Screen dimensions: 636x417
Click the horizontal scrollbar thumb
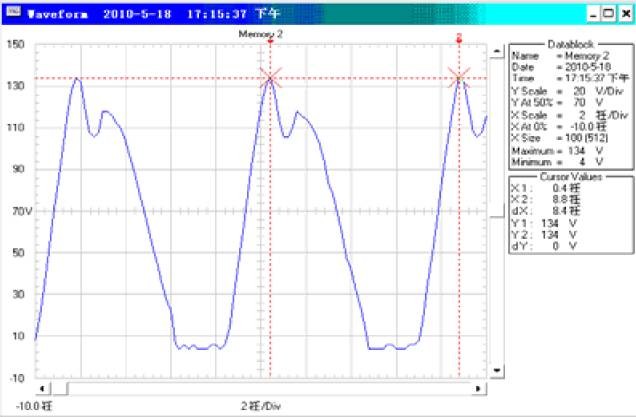(61, 387)
